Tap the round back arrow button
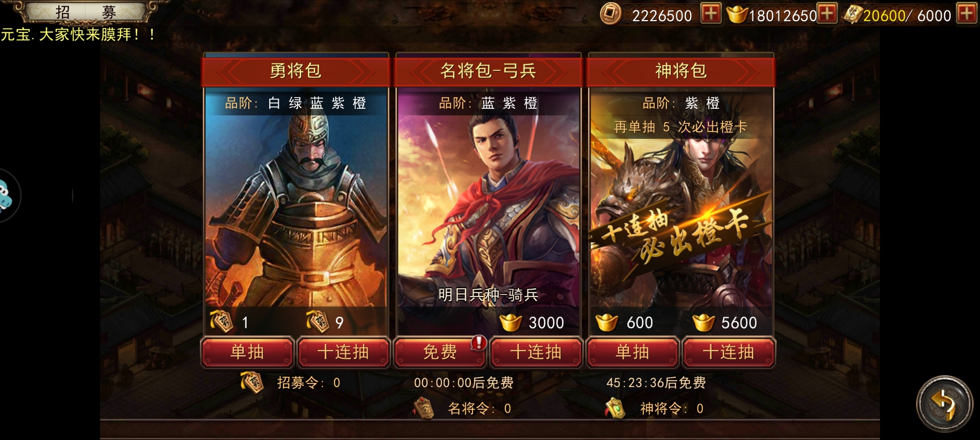Viewport: 980px width, 440px height. (x=944, y=404)
